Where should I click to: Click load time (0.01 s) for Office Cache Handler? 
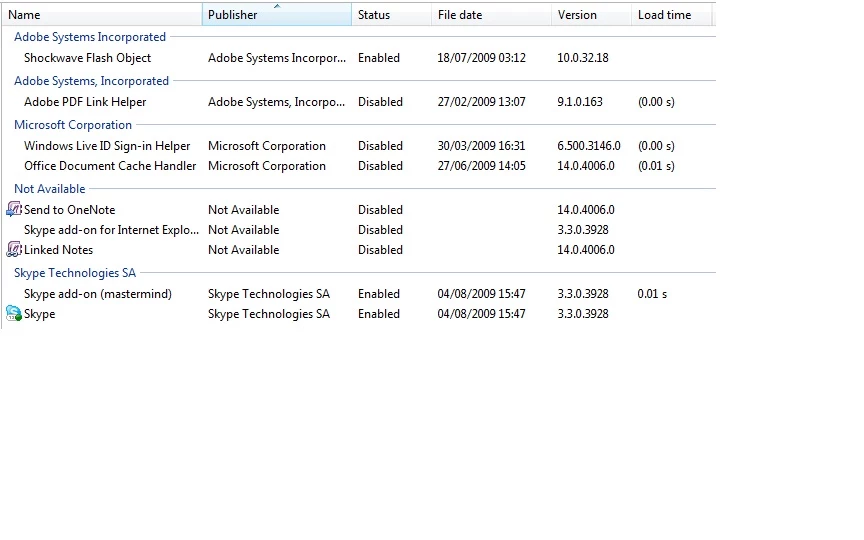click(x=656, y=166)
